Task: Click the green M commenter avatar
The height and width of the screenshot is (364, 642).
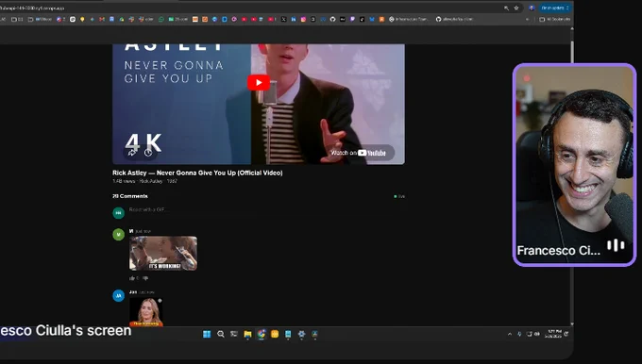Action: [118, 235]
